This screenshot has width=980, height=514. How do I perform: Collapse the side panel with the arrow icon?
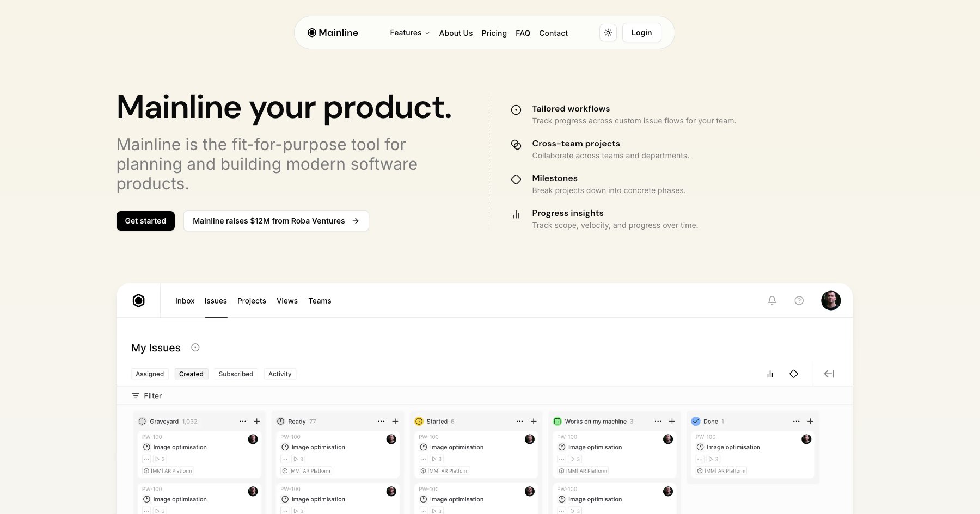[828, 374]
